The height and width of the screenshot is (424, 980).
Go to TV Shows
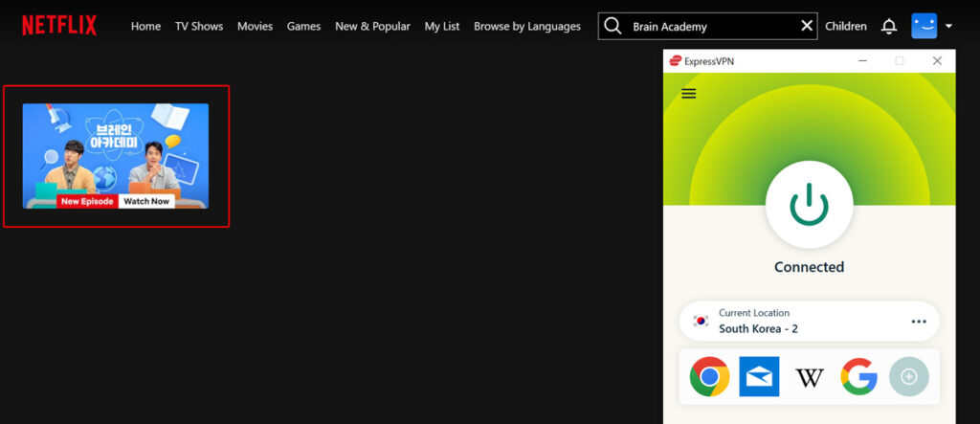tap(199, 26)
